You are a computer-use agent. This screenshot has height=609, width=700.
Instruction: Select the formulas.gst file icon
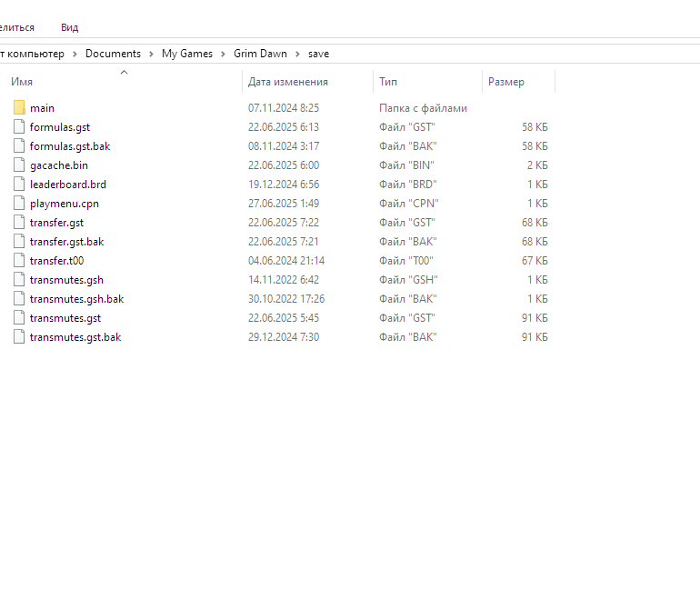[x=19, y=127]
